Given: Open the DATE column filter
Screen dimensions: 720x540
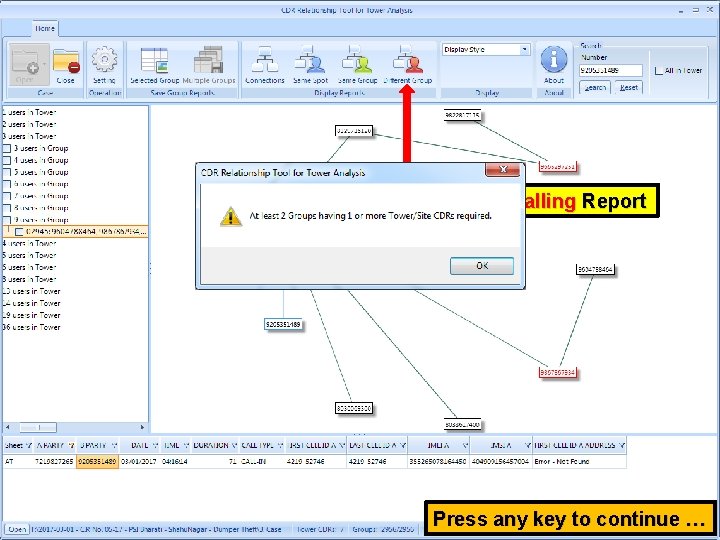Looking at the screenshot, I should (155, 445).
